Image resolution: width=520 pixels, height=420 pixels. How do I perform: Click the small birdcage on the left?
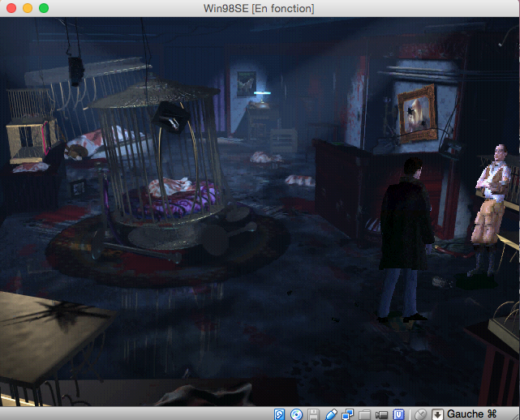(x=31, y=126)
